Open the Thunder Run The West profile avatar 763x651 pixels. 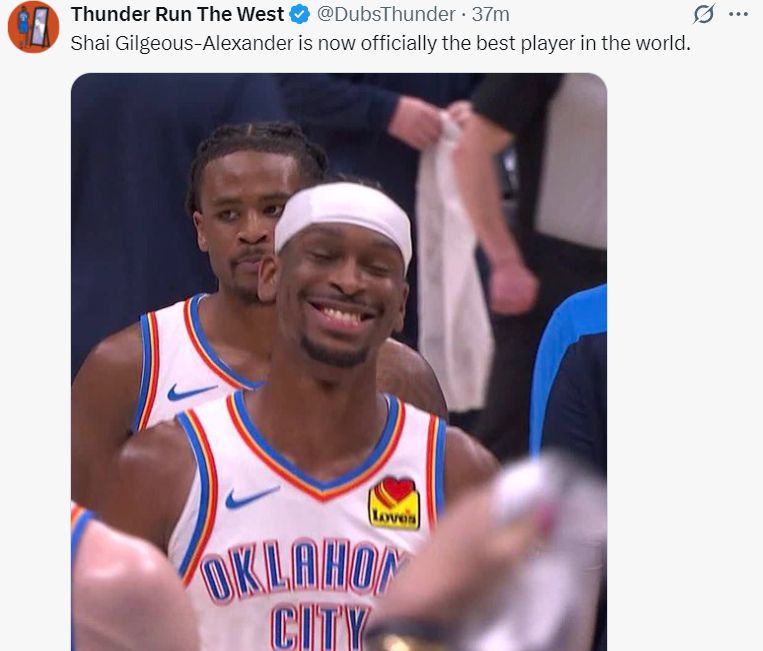33,27
